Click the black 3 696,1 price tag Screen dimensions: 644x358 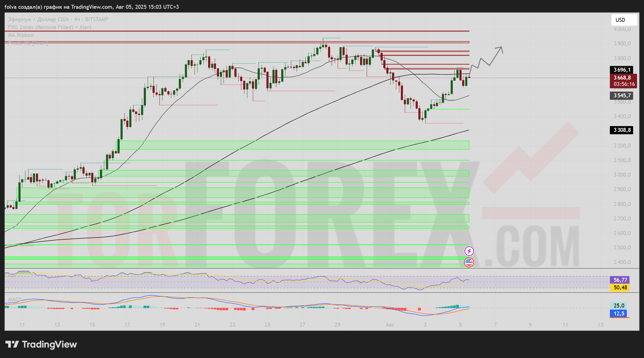621,70
